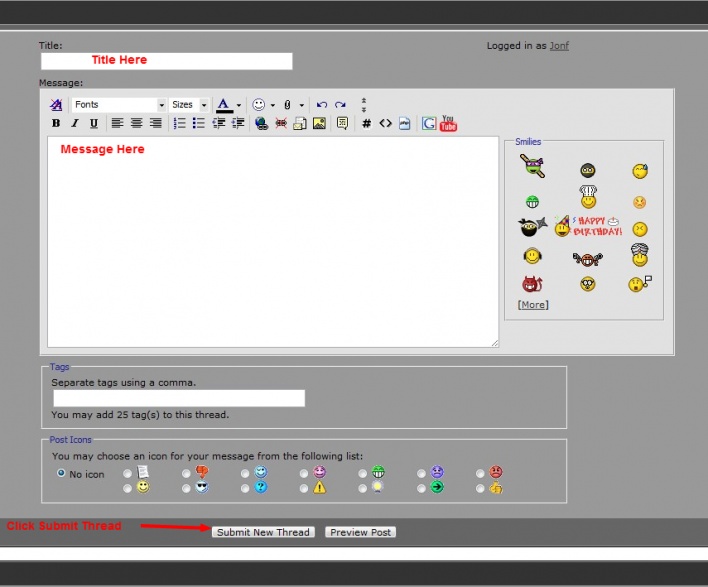
Task: Open the [More] smilies link
Action: click(x=532, y=304)
